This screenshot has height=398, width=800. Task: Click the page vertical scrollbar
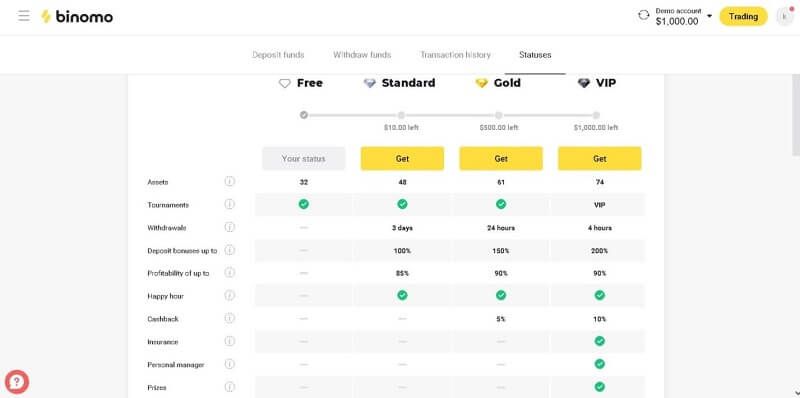point(795,114)
